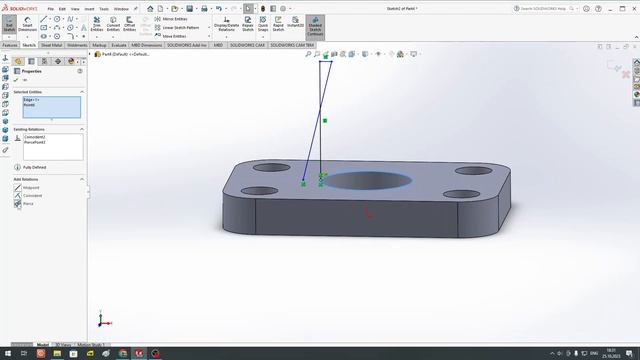
Task: Open the Edit menu
Action: pyautogui.click(x=62, y=9)
